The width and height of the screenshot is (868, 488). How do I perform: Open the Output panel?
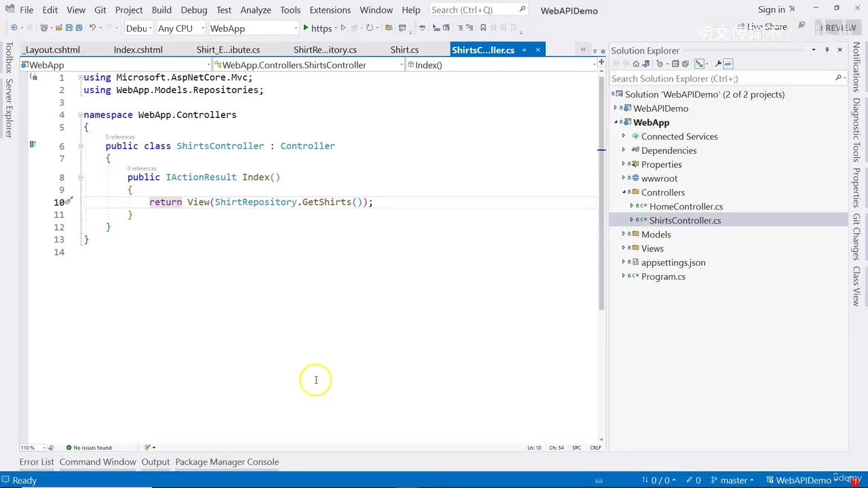coord(155,462)
